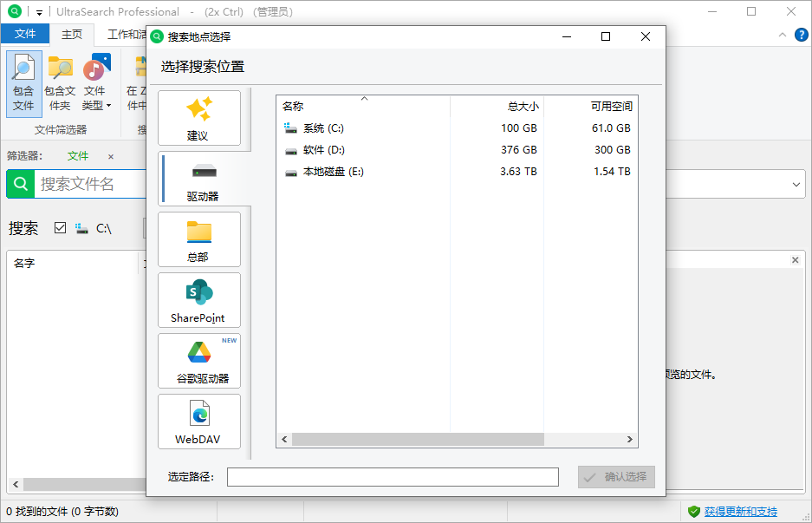Image resolution: width=812 pixels, height=523 pixels.
Task: Open the 谷歌驱动器 (Google Drive) option
Action: point(198,361)
